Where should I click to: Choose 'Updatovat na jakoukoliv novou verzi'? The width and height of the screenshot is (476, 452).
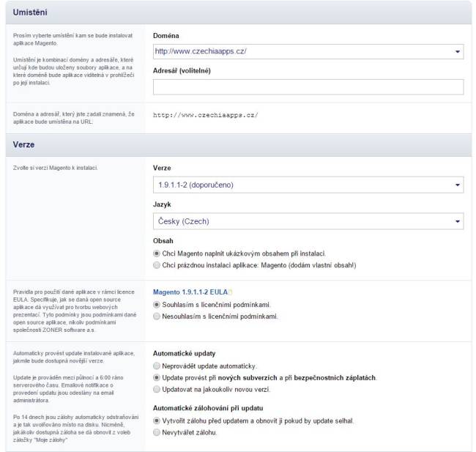(x=157, y=388)
